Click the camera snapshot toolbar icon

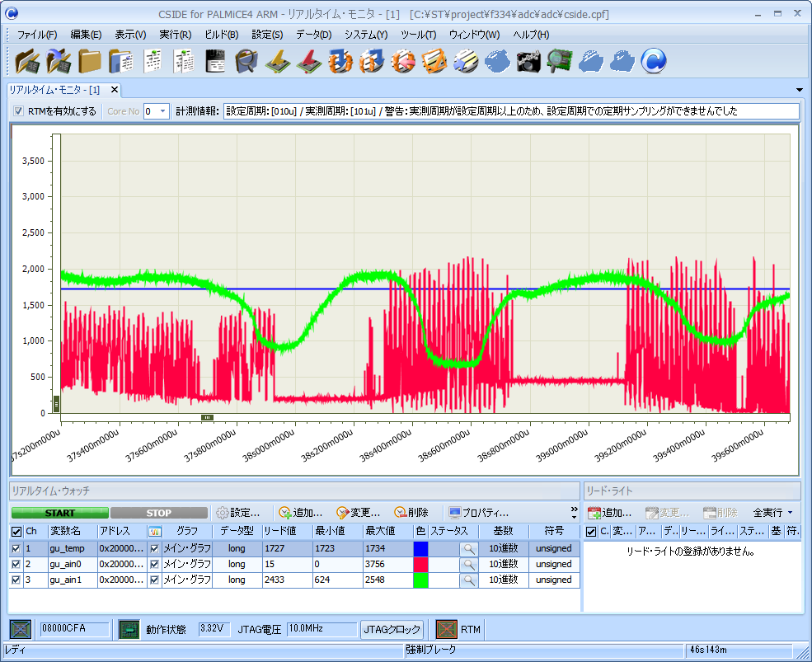528,61
